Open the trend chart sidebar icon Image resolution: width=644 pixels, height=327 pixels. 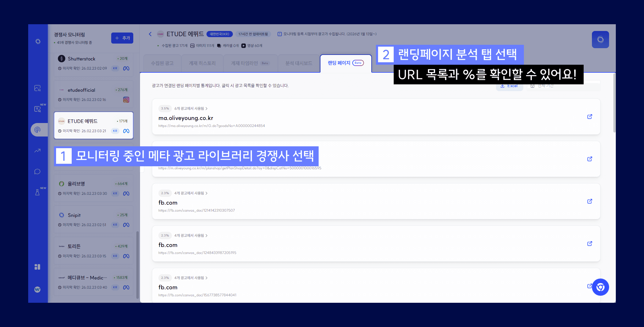37,151
